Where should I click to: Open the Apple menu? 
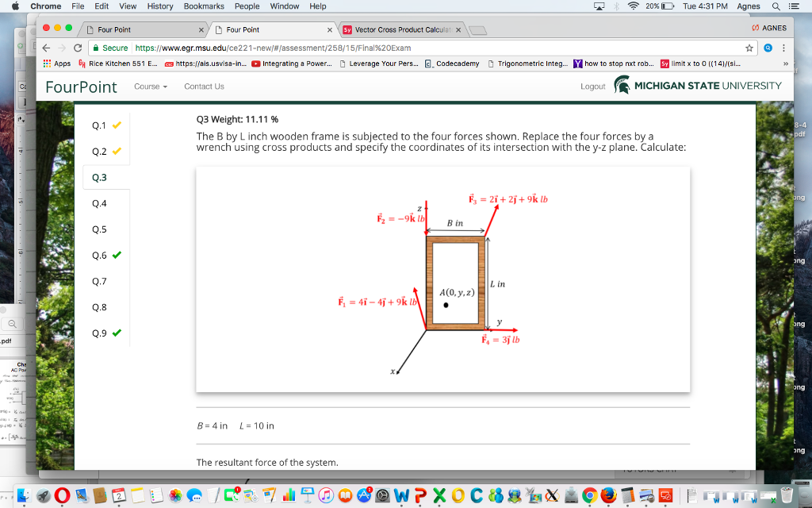15,6
